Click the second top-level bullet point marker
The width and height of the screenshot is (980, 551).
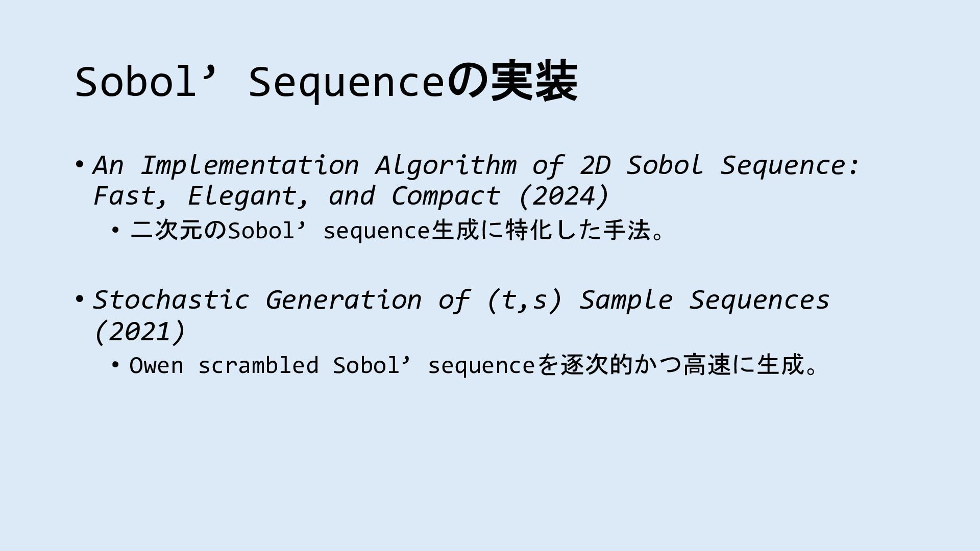coord(79,299)
